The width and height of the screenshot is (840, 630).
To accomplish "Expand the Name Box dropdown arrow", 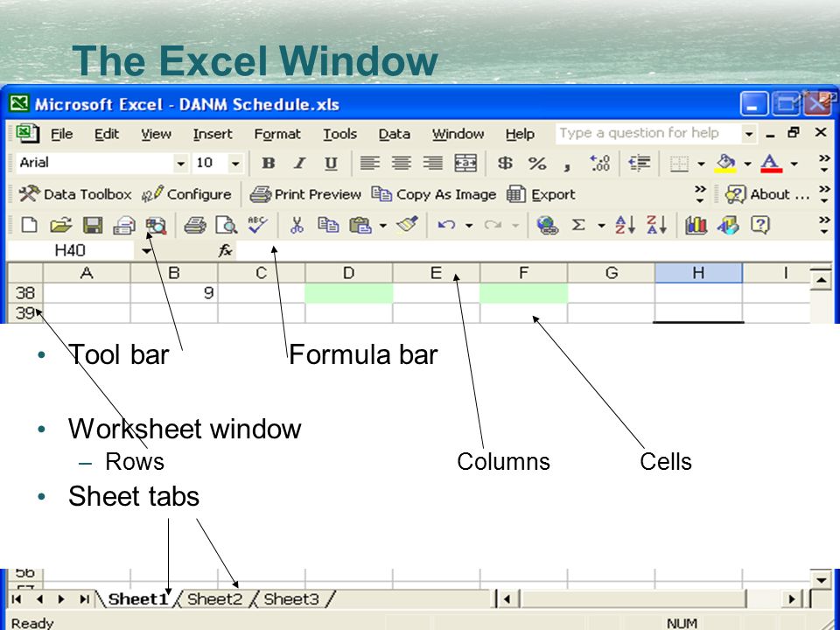I will pos(146,250).
